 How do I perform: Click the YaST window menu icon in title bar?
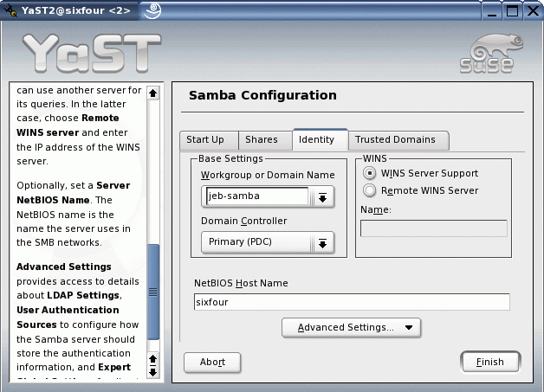[x=10, y=10]
